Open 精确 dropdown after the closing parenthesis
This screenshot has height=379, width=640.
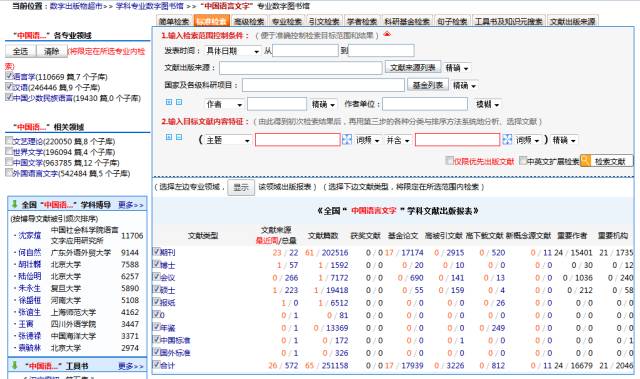[x=564, y=140]
